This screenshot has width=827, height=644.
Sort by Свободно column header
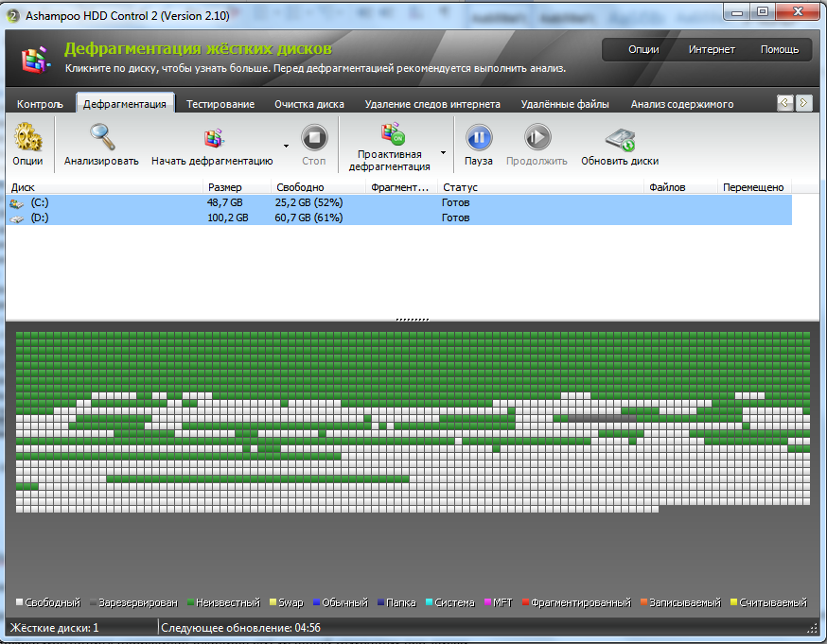click(x=319, y=187)
